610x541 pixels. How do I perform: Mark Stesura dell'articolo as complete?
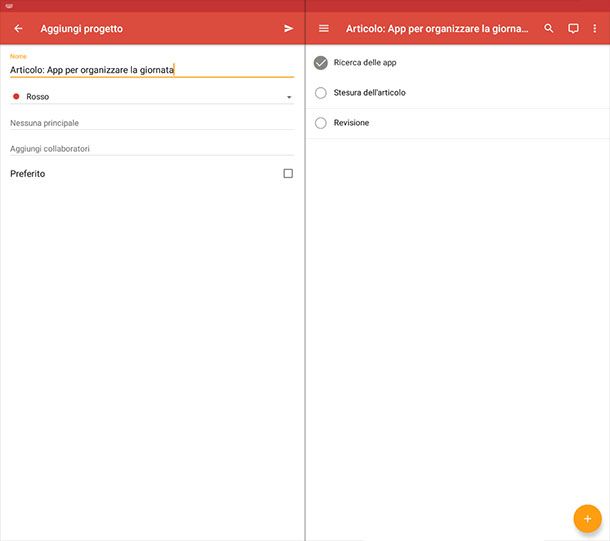click(x=321, y=93)
